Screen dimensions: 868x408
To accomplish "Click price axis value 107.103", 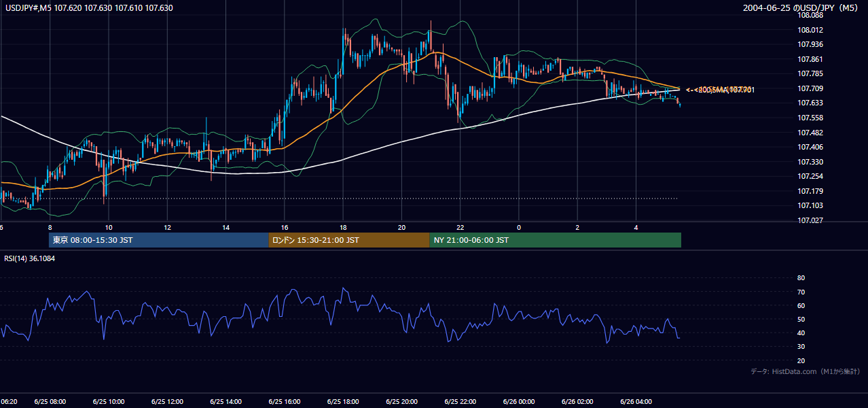I will 810,205.
